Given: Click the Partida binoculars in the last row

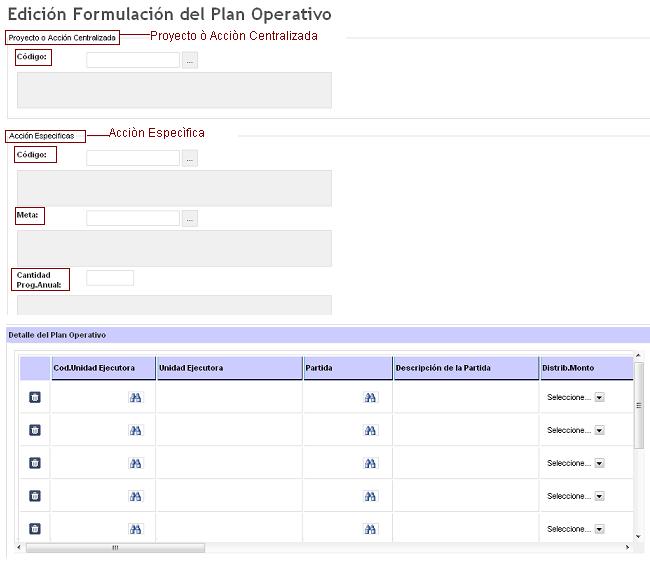Looking at the screenshot, I should click(370, 529).
